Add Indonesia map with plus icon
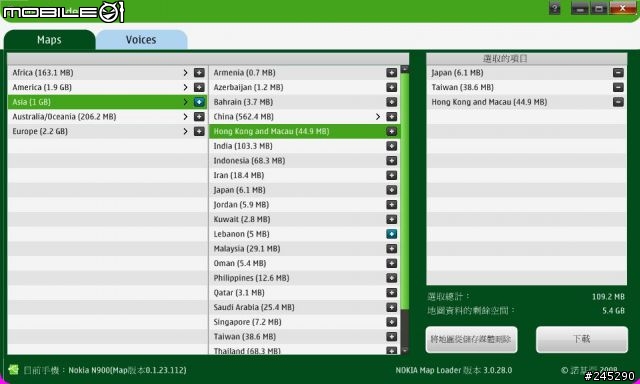Viewport: 640px width, 384px height. click(391, 161)
